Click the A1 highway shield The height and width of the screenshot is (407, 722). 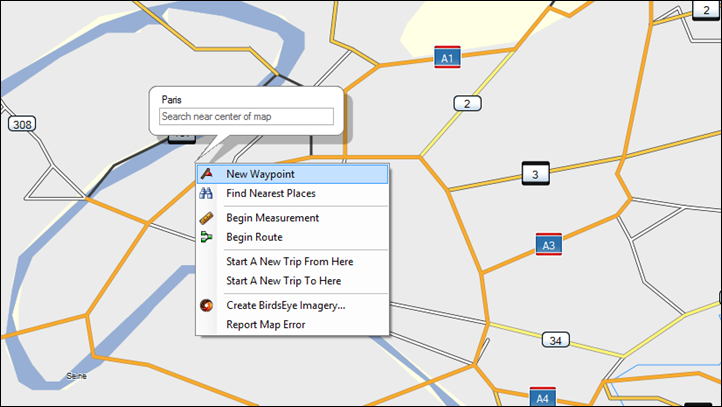[447, 58]
